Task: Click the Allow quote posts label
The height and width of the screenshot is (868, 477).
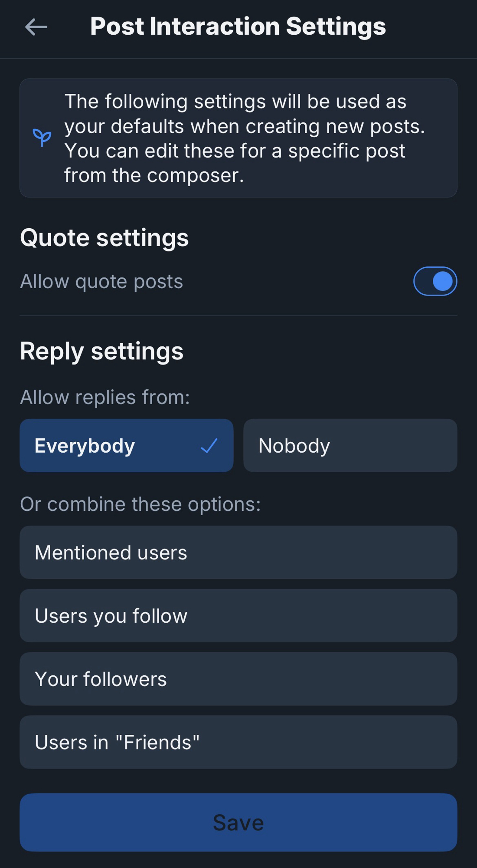Action: 101,282
